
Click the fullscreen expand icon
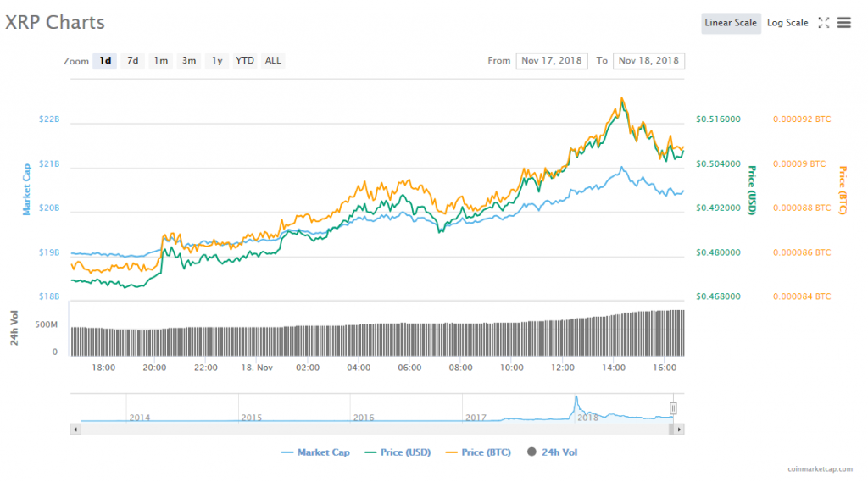click(823, 23)
